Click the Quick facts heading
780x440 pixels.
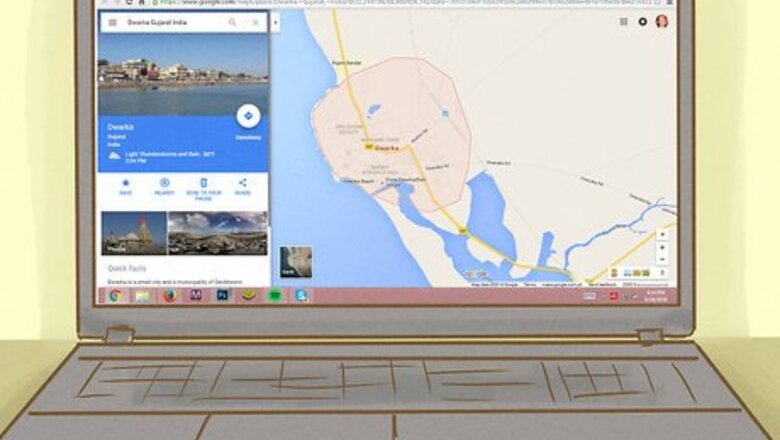(x=127, y=268)
